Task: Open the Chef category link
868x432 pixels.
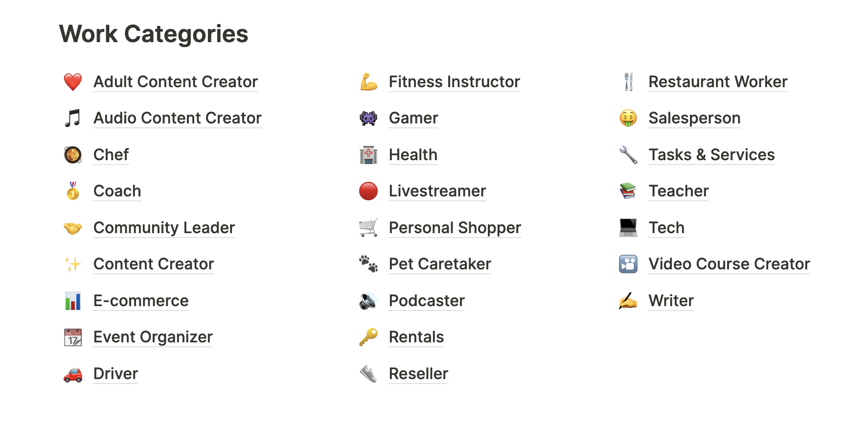Action: coord(111,155)
